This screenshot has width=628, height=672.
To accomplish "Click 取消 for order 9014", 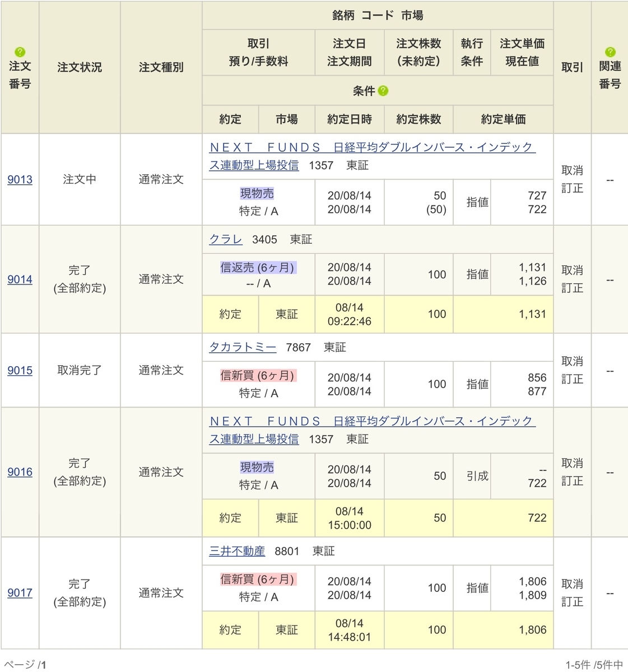I will coord(572,270).
